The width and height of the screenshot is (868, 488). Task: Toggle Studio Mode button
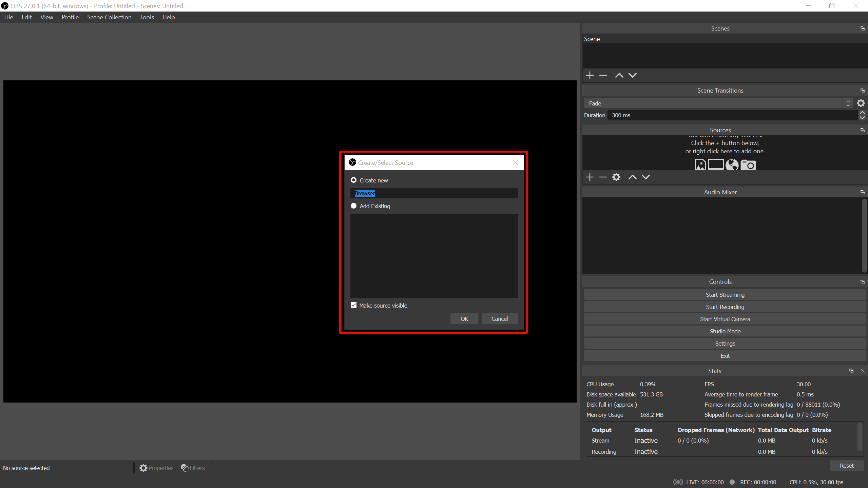click(725, 331)
